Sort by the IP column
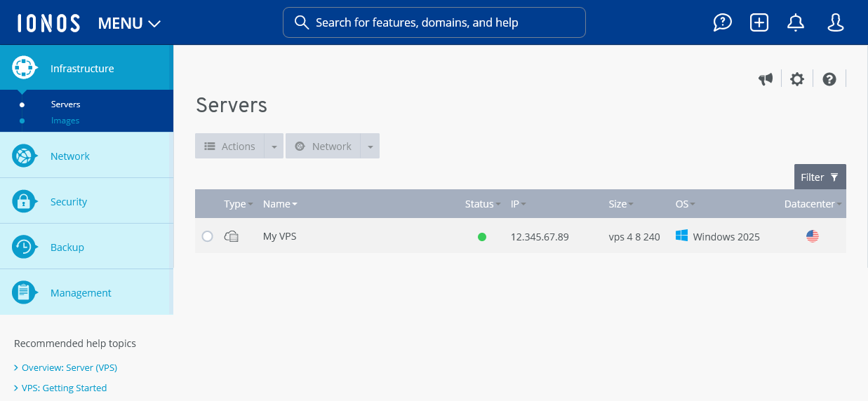868x401 pixels. pos(519,204)
